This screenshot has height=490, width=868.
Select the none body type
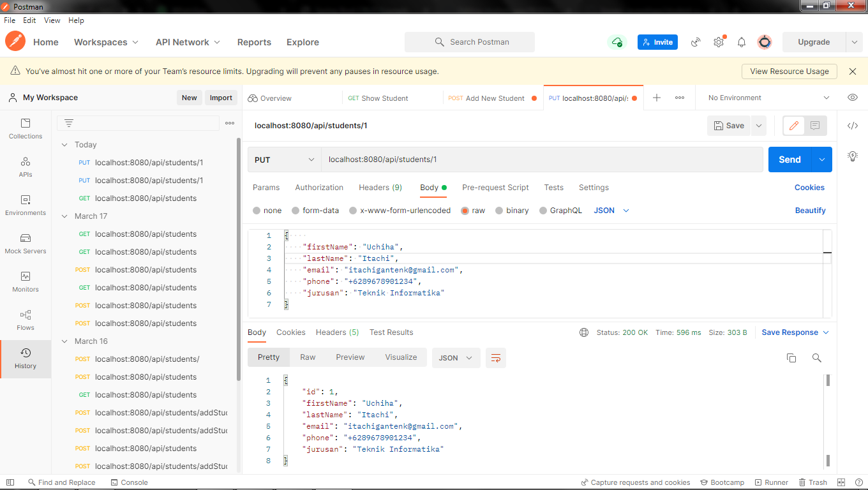click(x=267, y=211)
